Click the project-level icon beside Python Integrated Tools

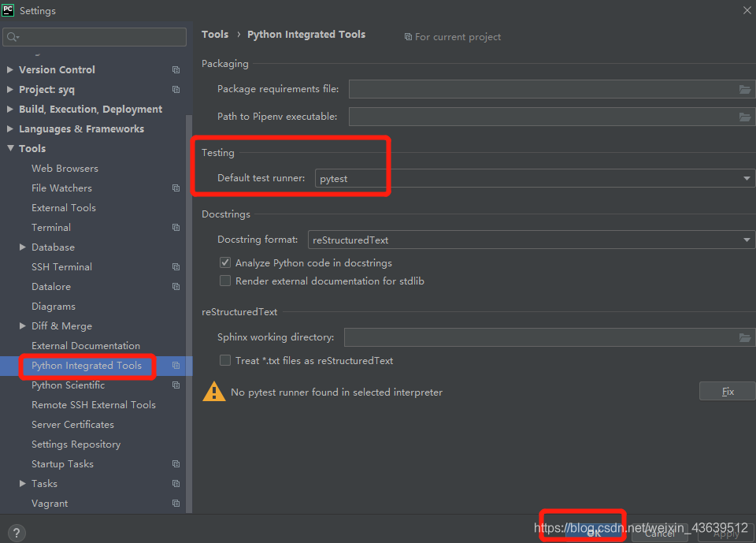(x=176, y=366)
